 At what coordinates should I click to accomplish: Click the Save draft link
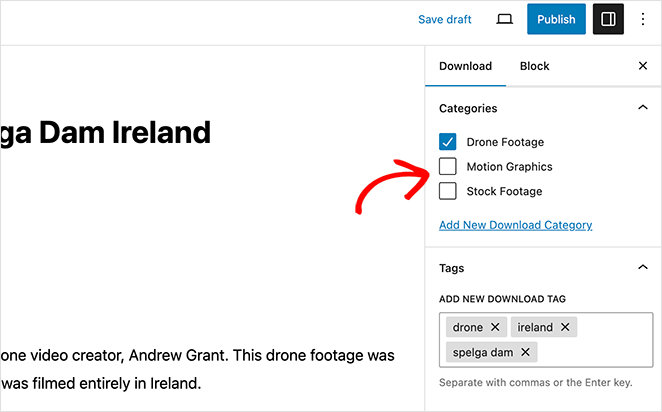(x=445, y=19)
